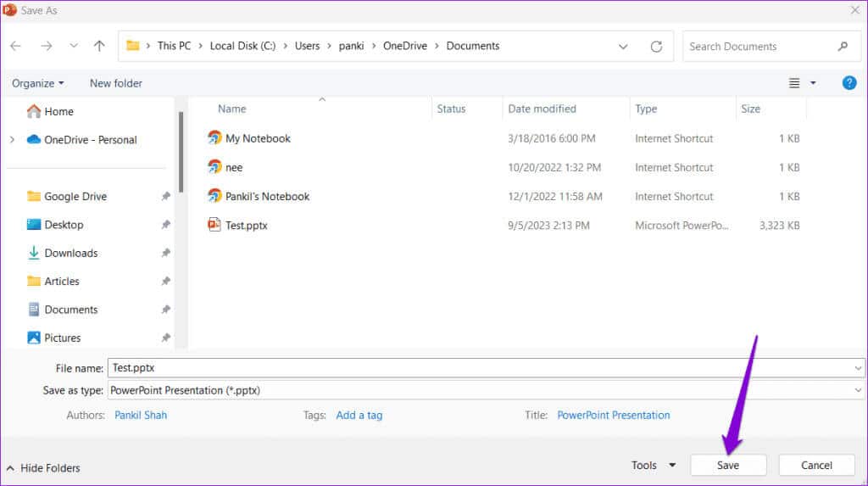Click the Save button
The image size is (868, 486).
728,466
